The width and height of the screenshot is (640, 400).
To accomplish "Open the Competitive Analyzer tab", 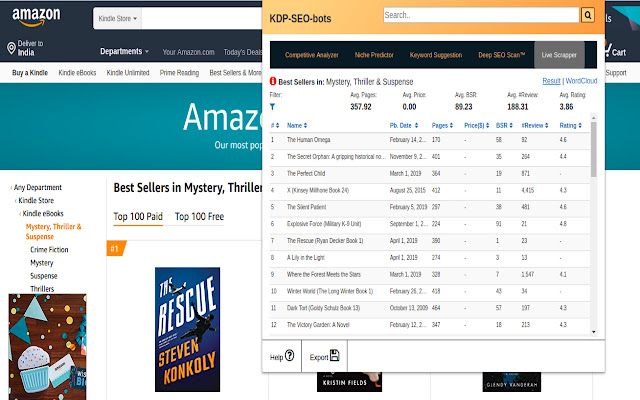I will pyautogui.click(x=311, y=55).
